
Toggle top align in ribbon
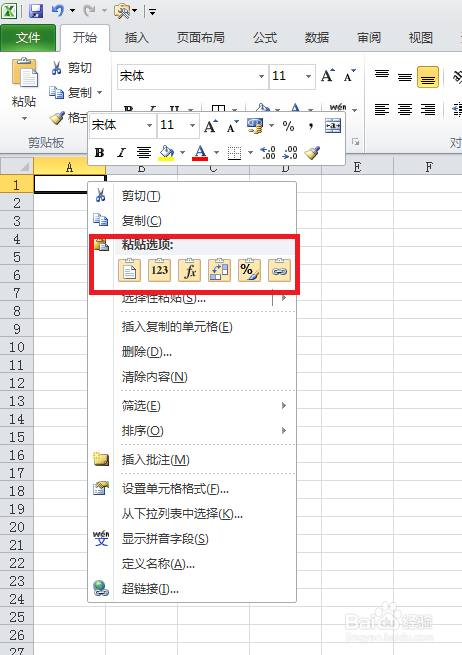[382, 76]
